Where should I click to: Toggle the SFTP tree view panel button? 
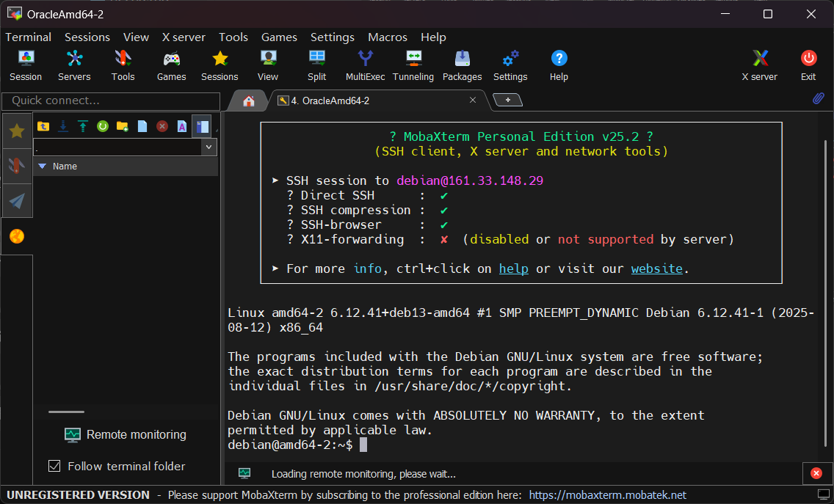[x=202, y=126]
